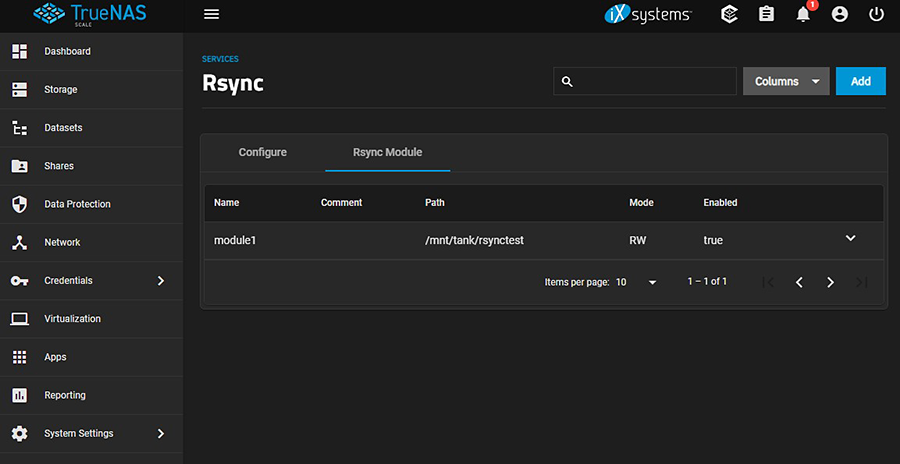Open Services breadcrumb link

220,59
